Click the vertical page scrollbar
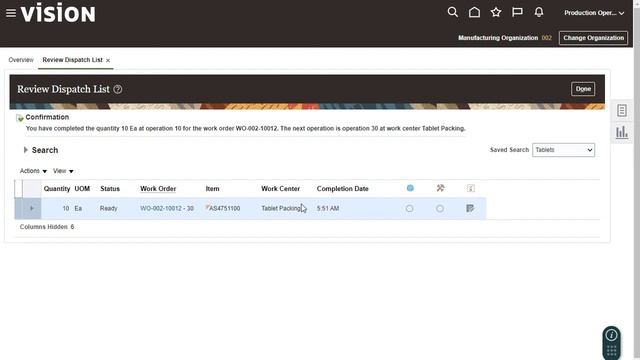Image resolution: width=640 pixels, height=360 pixels. (637, 180)
